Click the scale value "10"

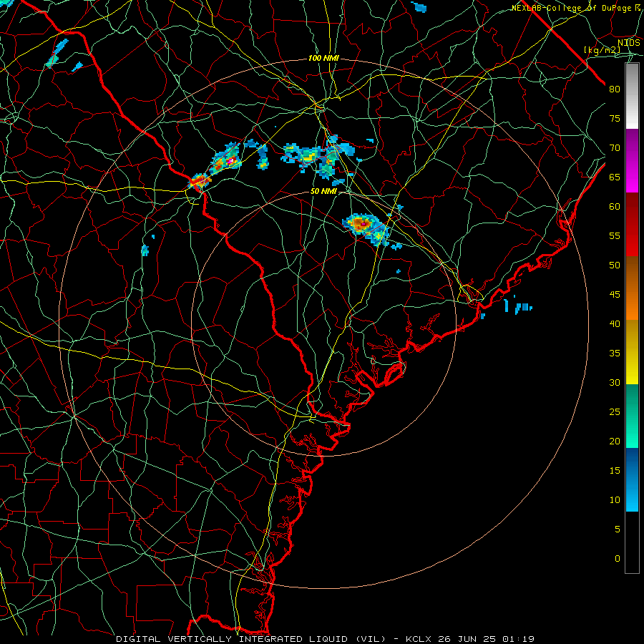coord(615,500)
